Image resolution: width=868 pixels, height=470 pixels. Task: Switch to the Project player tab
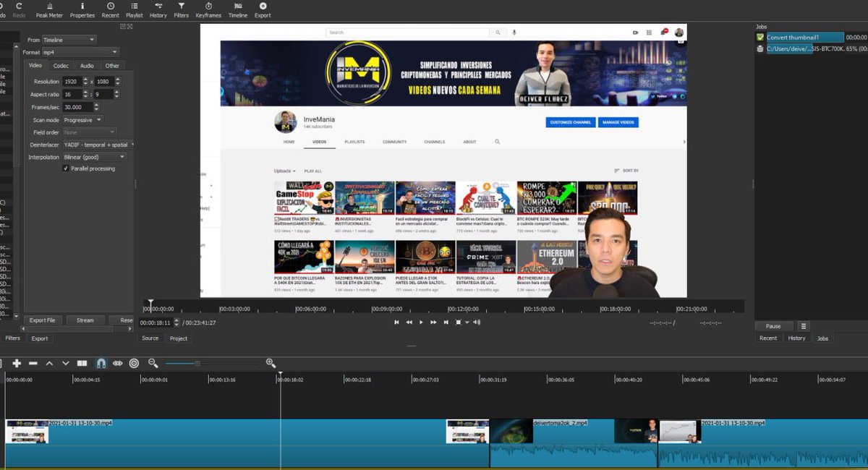(x=179, y=338)
